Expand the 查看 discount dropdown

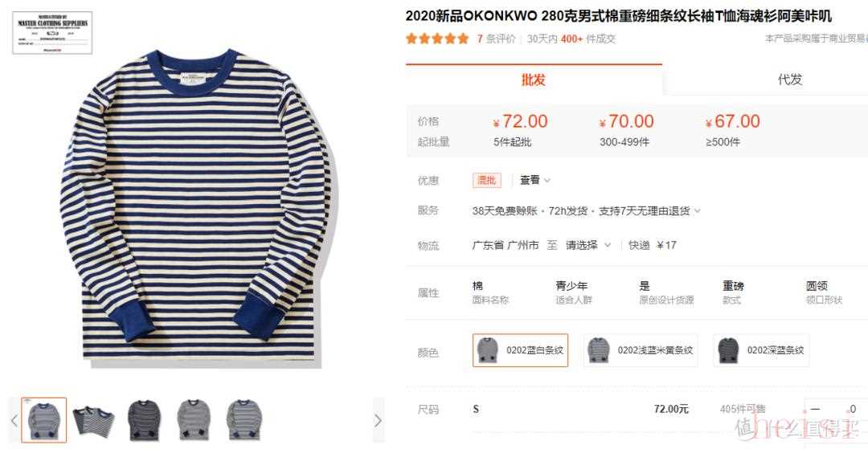pyautogui.click(x=534, y=180)
